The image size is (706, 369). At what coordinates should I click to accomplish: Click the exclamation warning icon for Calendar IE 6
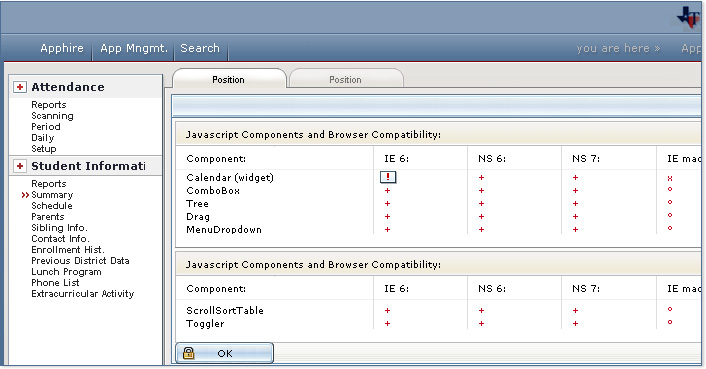click(x=388, y=177)
